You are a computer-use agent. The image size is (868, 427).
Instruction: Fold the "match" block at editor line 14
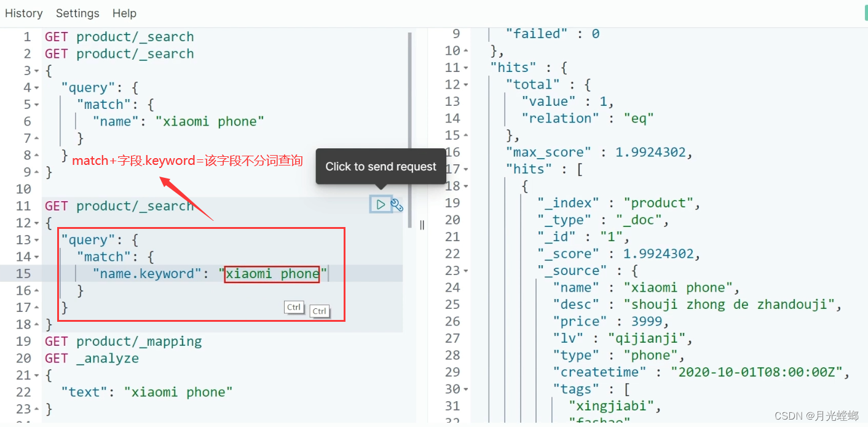[36, 257]
